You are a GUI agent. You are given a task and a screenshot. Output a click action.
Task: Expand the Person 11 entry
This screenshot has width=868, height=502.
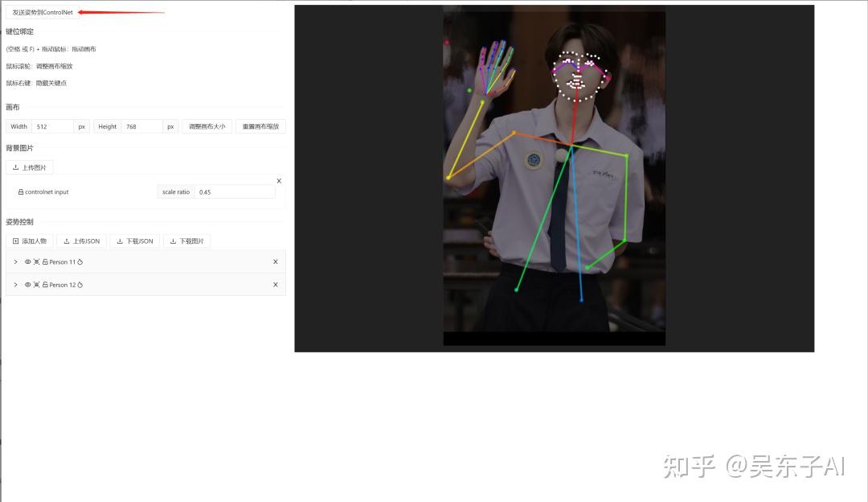click(x=15, y=261)
